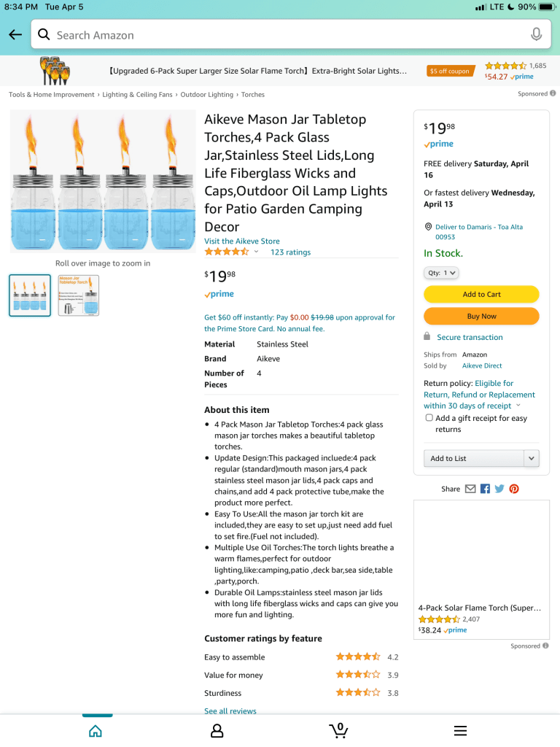560x747 pixels.
Task: Share product via email icon
Action: (470, 489)
